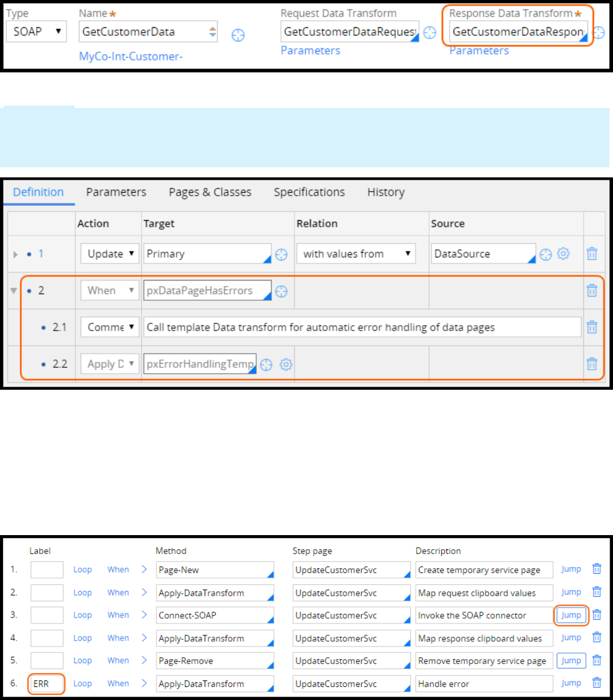Open the Specifications tab

tap(309, 192)
